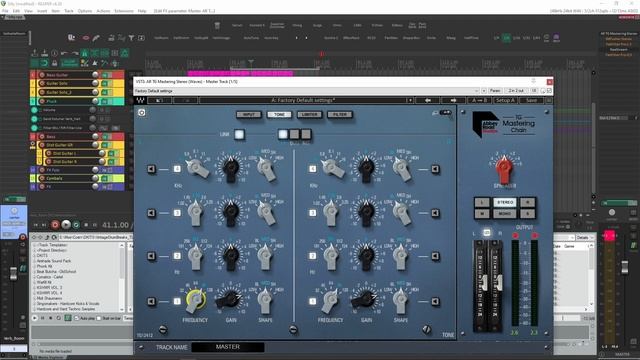
Task: Click the Waves undo button
Action: 159,100
